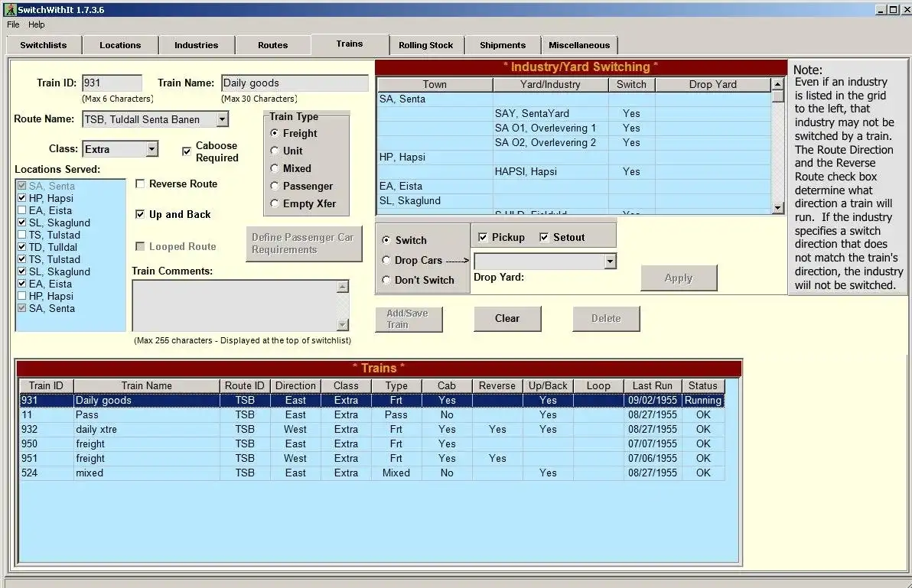Switch to the Rolling Stock tab
The height and width of the screenshot is (588, 912).
(x=426, y=44)
